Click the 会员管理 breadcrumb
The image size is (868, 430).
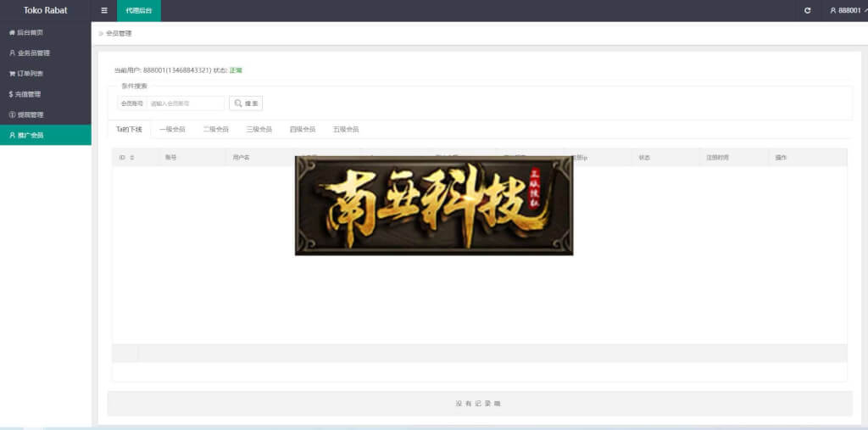[119, 34]
